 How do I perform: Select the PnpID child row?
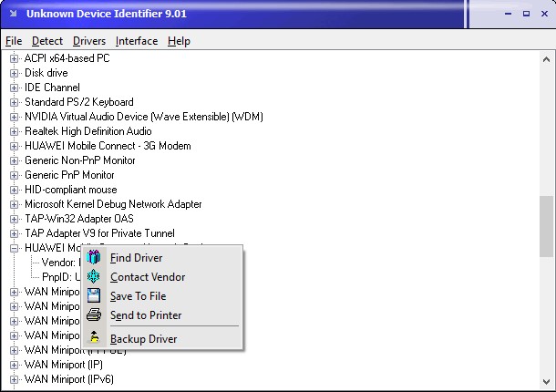(x=61, y=277)
